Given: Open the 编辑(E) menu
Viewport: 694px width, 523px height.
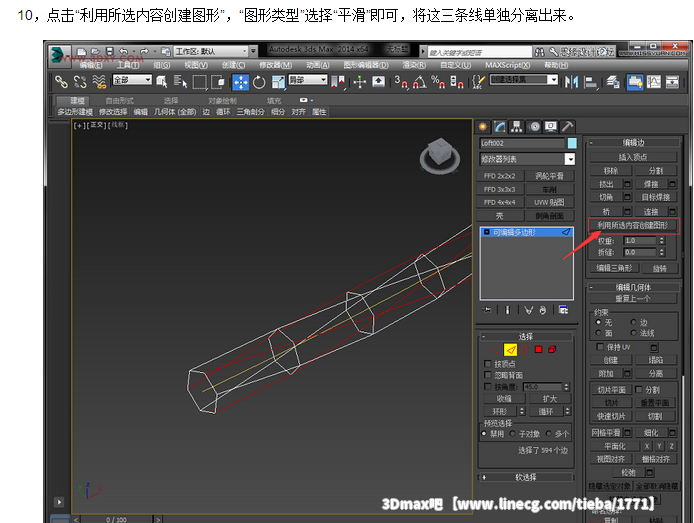Looking at the screenshot, I should tap(91, 65).
